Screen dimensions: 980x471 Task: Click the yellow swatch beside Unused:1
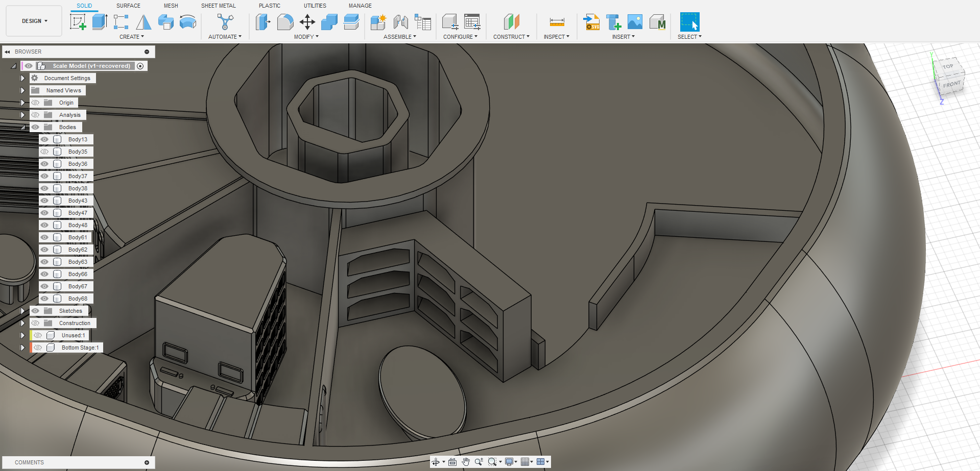[31, 335]
